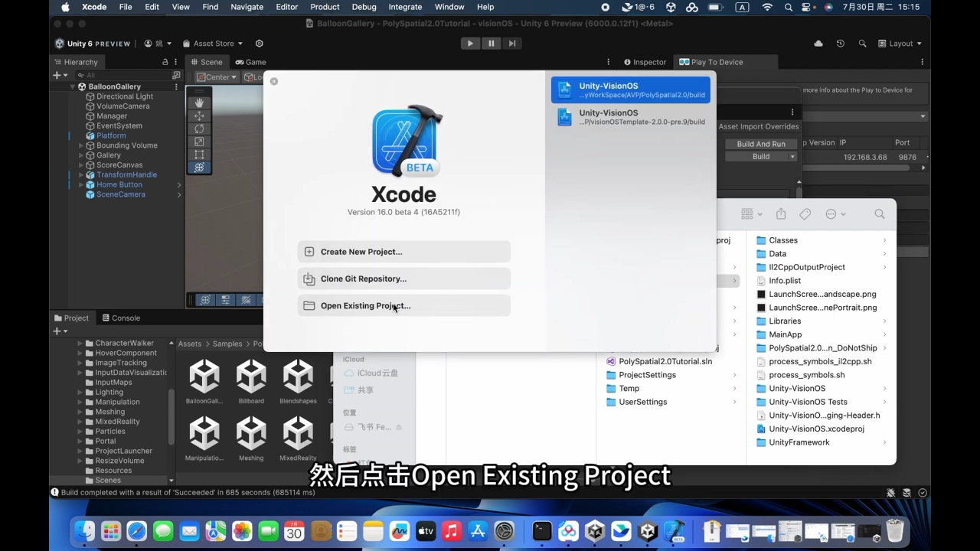
Task: Open Unity undo history icon
Action: pos(841,44)
